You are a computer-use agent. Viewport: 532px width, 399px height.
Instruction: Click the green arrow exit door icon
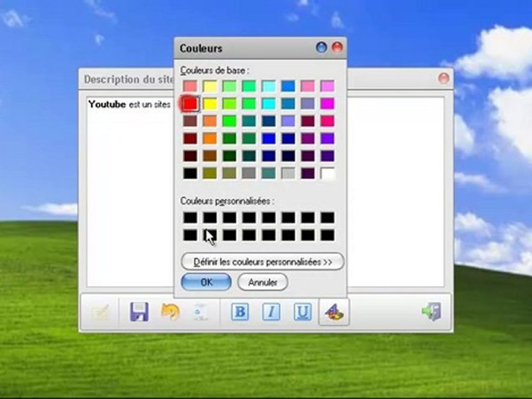click(432, 311)
